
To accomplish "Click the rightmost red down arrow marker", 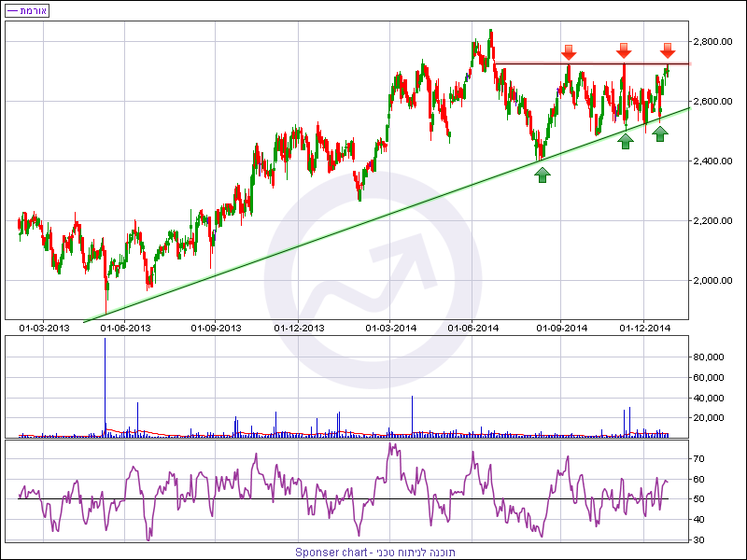I will 667,50.
